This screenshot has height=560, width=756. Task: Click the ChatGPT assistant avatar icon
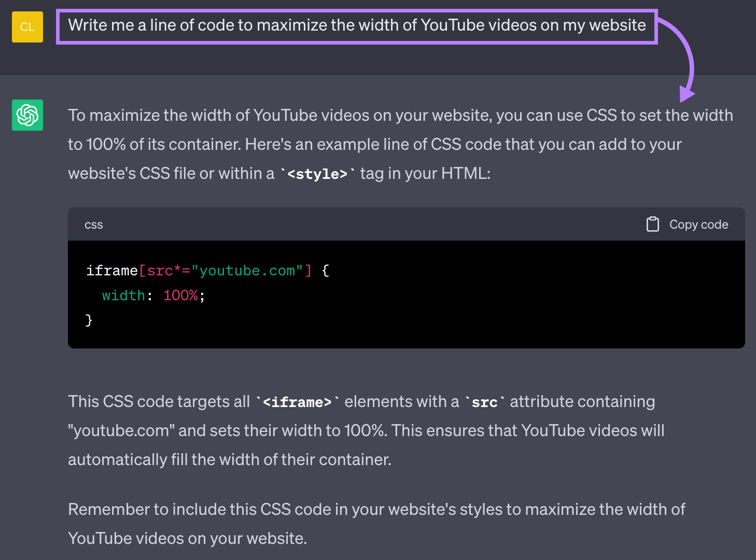(x=27, y=115)
